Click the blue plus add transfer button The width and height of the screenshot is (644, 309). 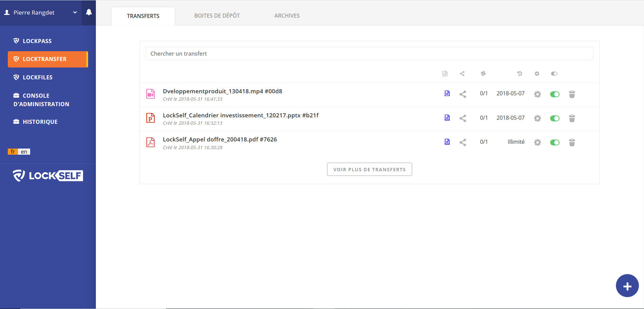[x=627, y=286]
